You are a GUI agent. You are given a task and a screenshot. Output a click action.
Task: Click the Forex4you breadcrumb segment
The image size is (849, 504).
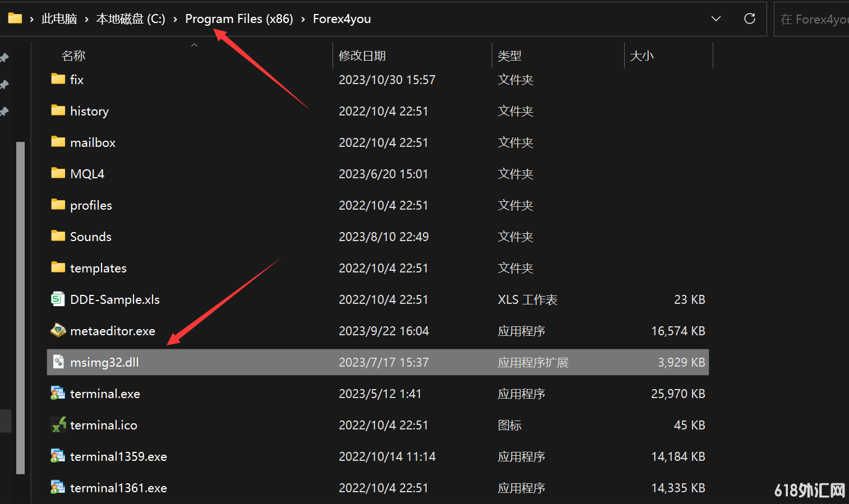tap(342, 19)
